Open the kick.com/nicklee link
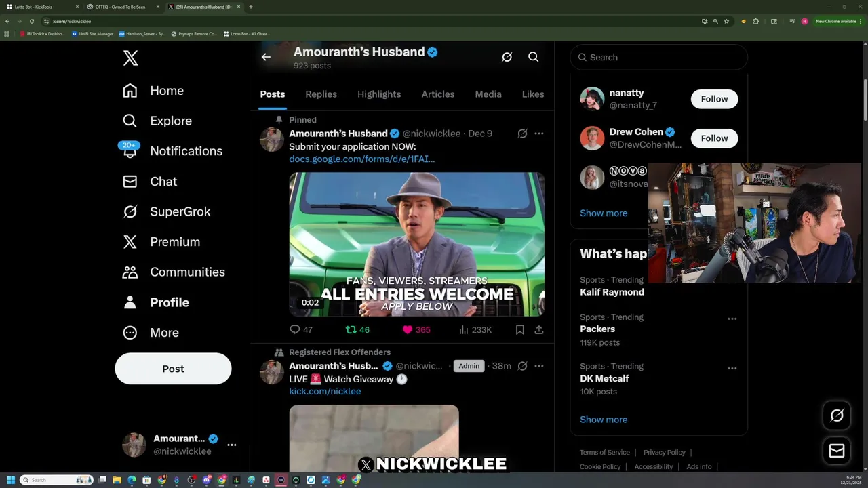This screenshot has height=488, width=868. [x=325, y=391]
